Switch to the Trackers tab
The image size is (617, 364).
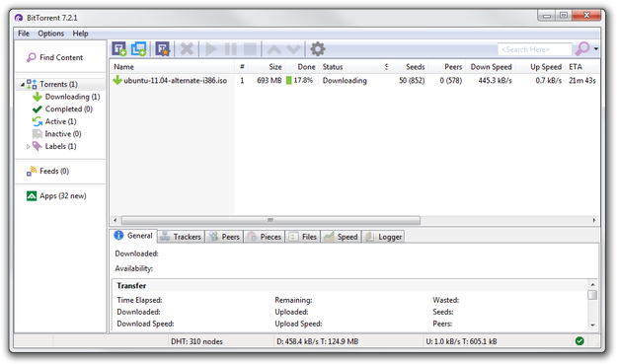[182, 237]
